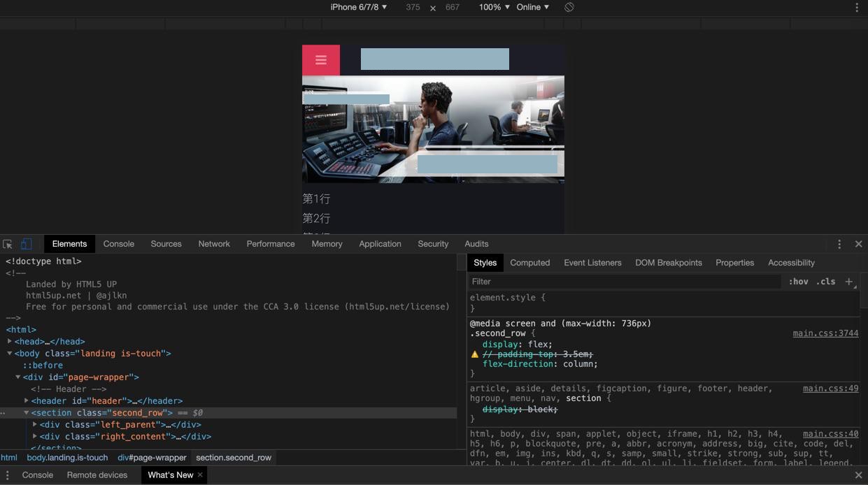Click the red hamburger menu on the page
Viewport: 868px width, 485px height.
321,60
